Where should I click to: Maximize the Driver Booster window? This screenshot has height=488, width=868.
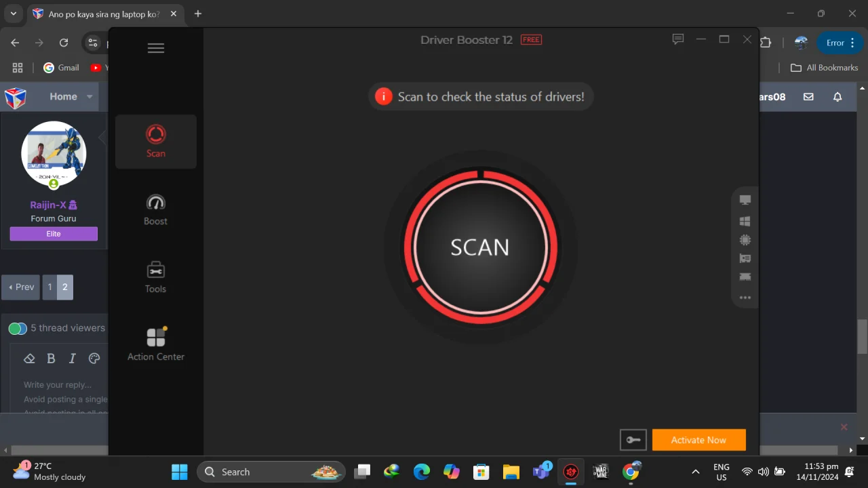coord(724,39)
